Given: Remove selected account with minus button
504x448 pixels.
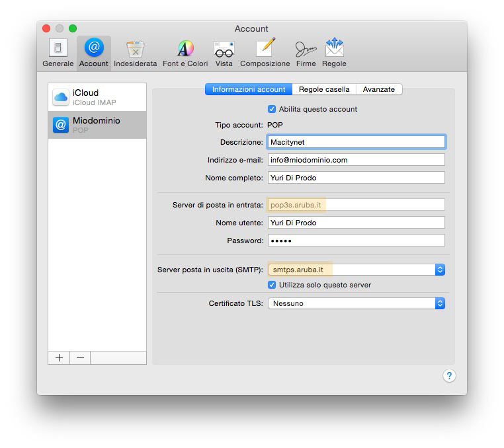Looking at the screenshot, I should coord(80,357).
